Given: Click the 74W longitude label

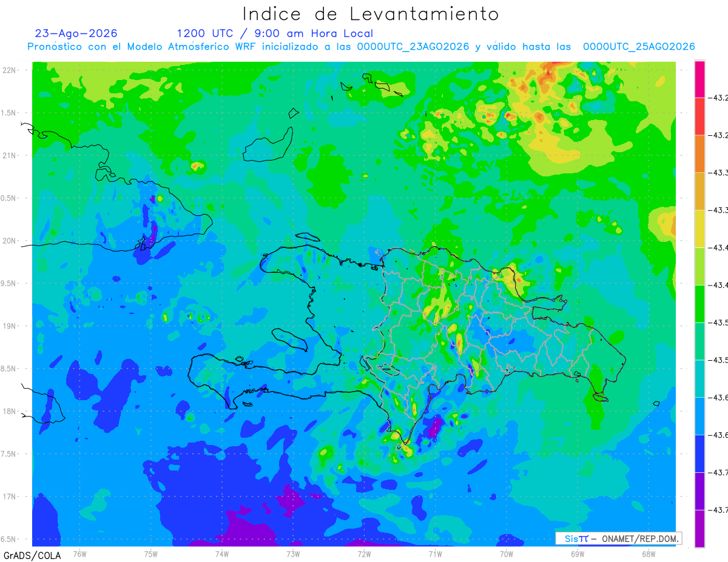Looking at the screenshot, I should click(x=222, y=554).
